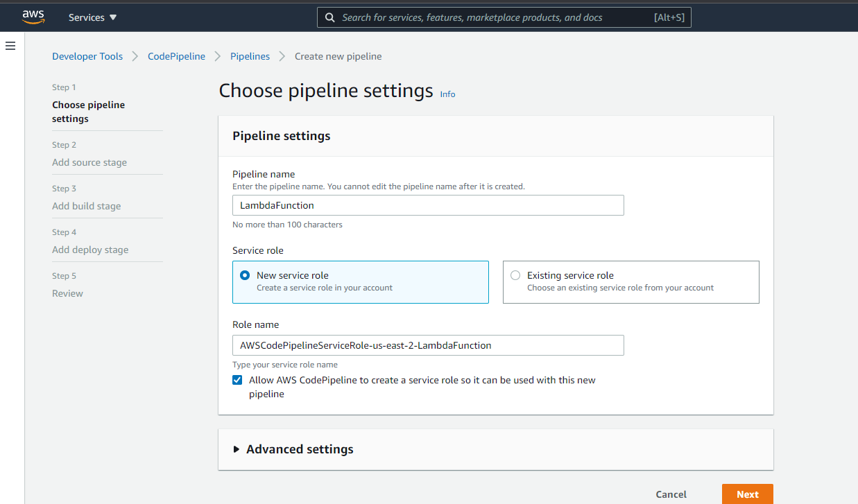Select the New service role option
Viewport: 858px width, 504px height.
(x=245, y=275)
